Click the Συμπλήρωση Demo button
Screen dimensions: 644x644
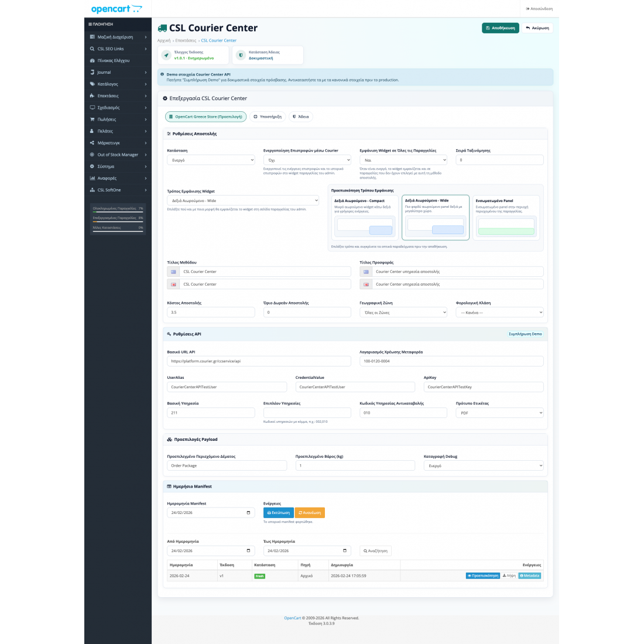pos(525,334)
